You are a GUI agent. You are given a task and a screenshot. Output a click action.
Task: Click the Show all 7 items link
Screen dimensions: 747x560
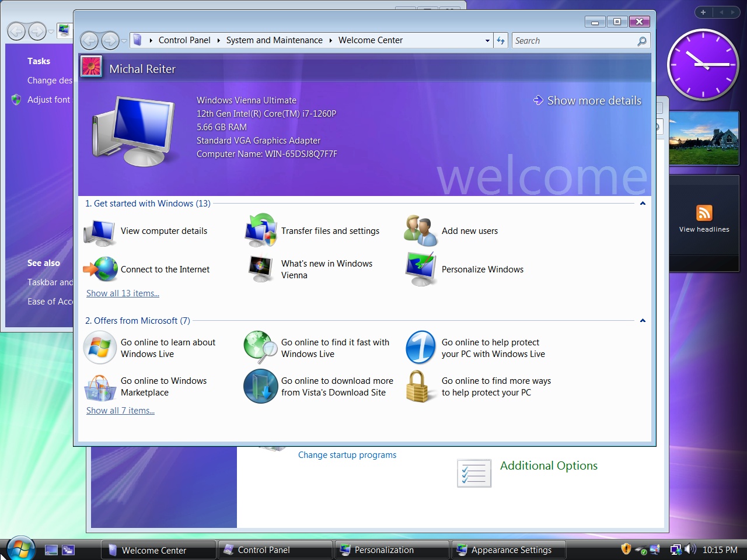pos(120,411)
